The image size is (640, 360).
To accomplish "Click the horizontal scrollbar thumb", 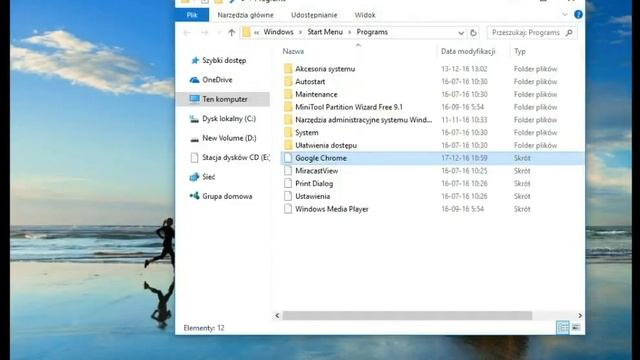I will 407,316.
